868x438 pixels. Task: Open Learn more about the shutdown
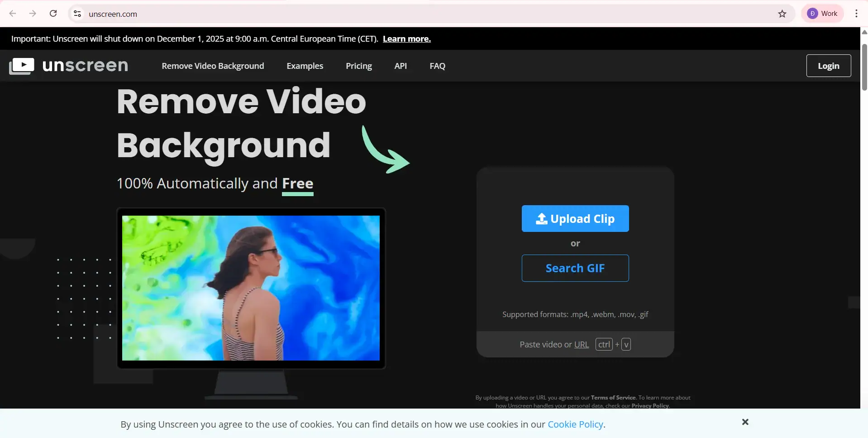[x=406, y=39]
